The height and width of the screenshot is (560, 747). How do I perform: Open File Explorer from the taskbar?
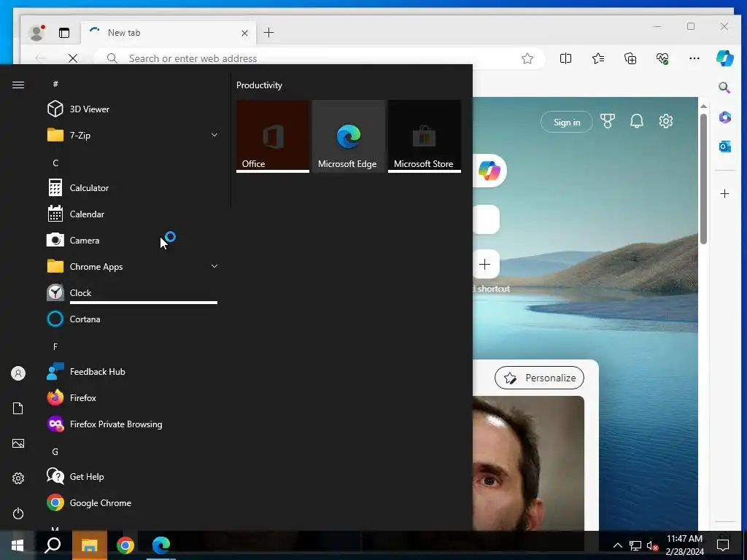(x=90, y=545)
